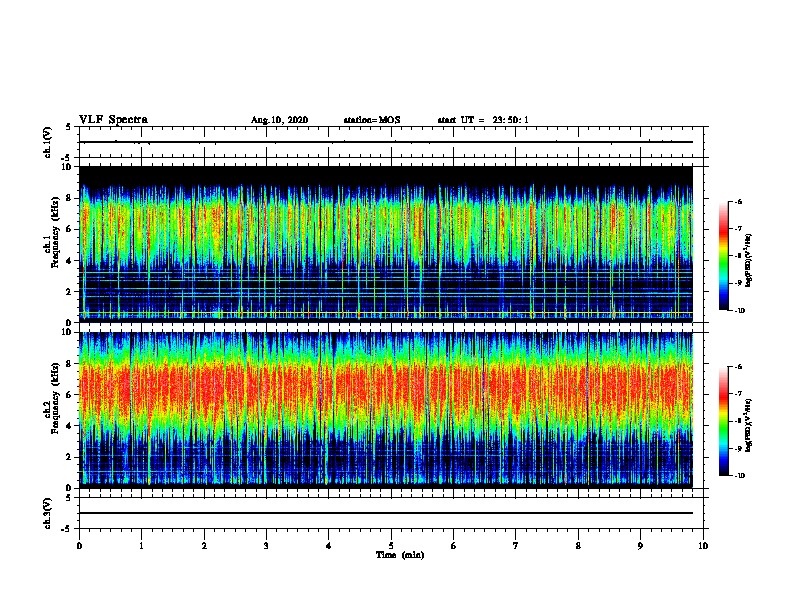
Task: Click time axis tick label "1"
Action: 141,546
